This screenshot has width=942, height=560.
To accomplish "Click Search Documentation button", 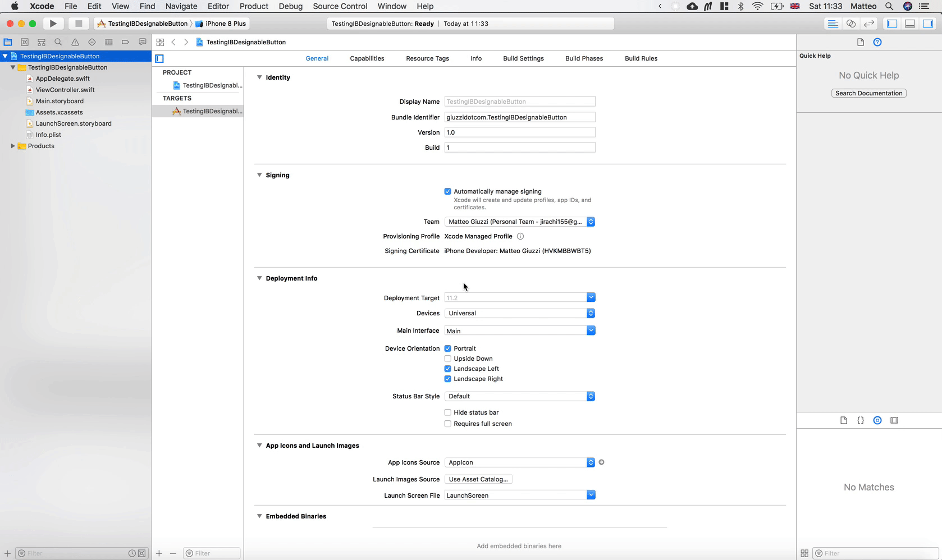I will coord(868,93).
